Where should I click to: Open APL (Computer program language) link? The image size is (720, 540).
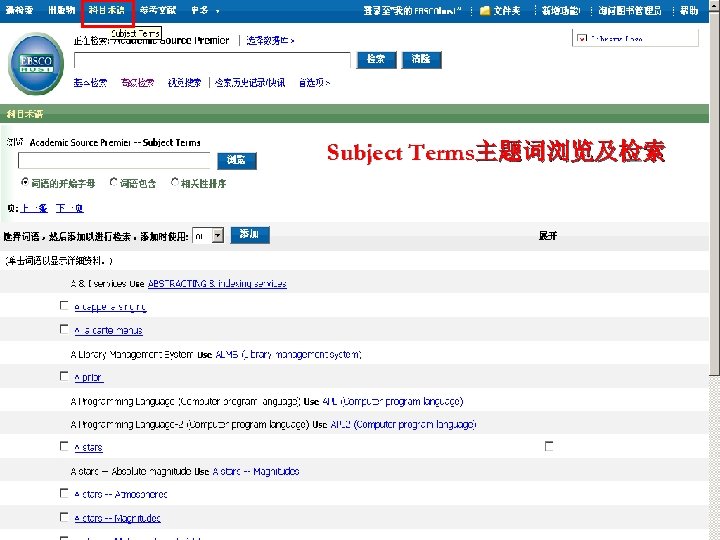point(393,401)
